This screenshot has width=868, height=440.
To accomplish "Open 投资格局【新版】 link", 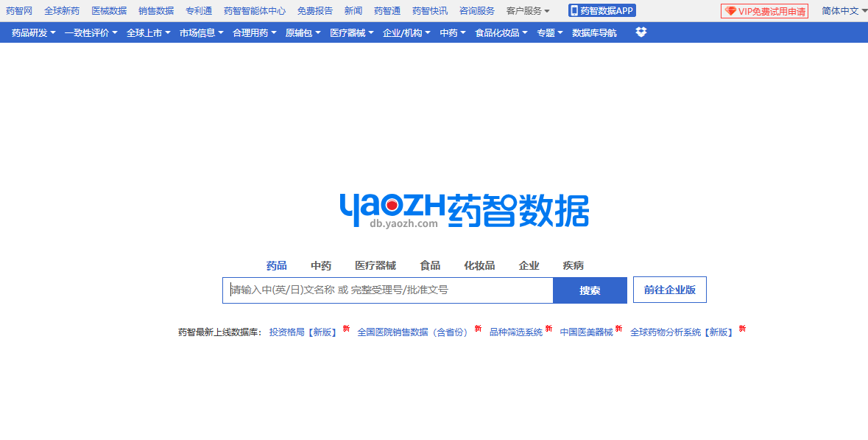I will click(304, 332).
